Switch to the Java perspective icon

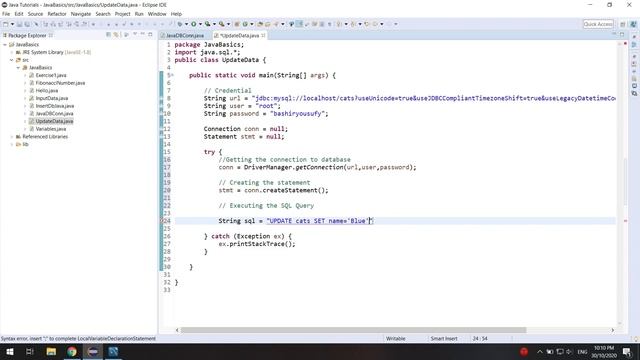[x=633, y=24]
